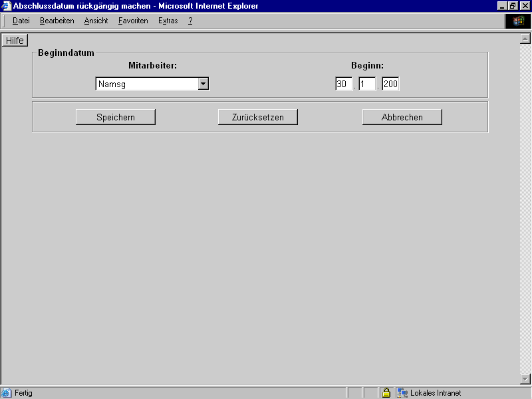Open the Mitarbeiter dropdown showing Namsg
Image resolution: width=532 pixels, height=399 pixels.
pyautogui.click(x=152, y=84)
